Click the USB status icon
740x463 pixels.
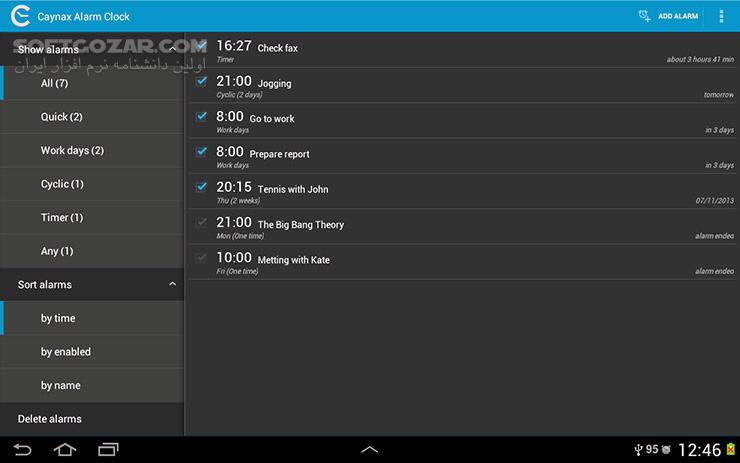tap(638, 450)
